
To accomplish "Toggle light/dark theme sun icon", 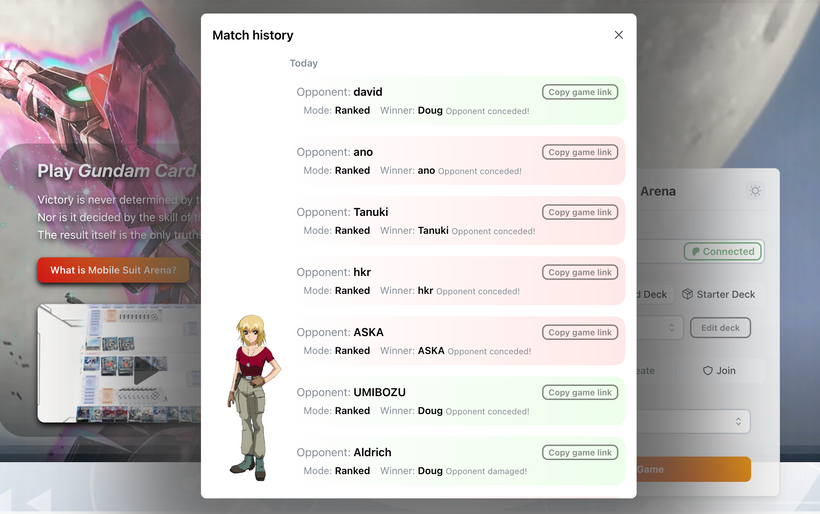I will (x=755, y=191).
